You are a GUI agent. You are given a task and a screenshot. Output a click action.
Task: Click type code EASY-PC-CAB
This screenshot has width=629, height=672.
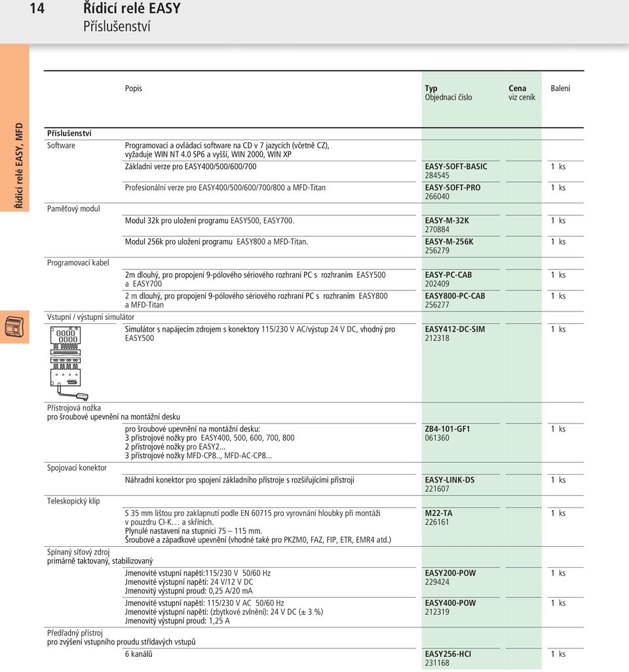[x=448, y=275]
